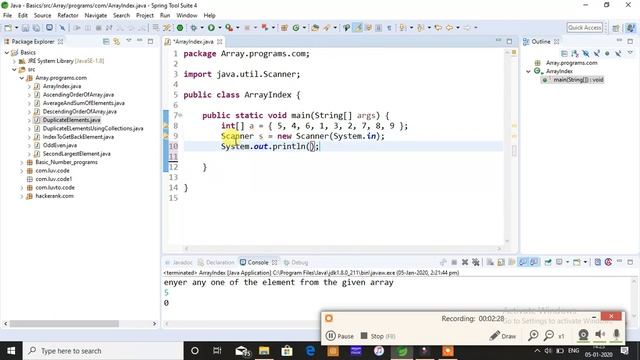
Task: Open dropdown next to Run button
Action: (220, 28)
